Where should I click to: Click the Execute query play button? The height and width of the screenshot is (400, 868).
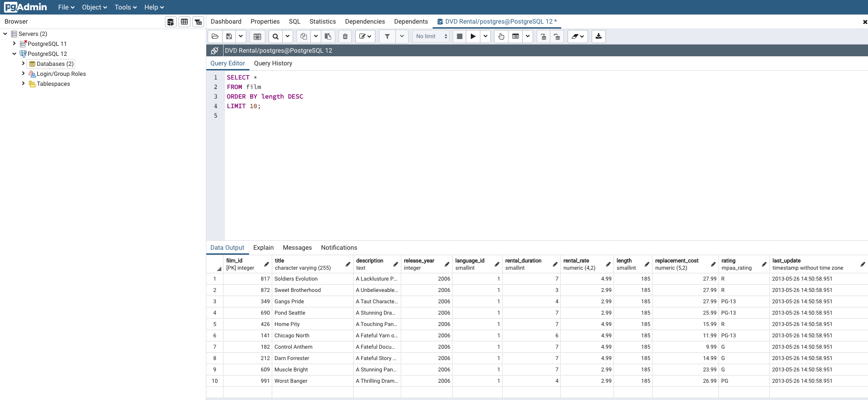pos(473,36)
